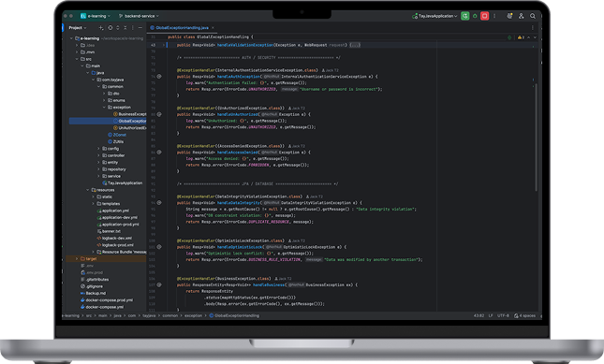
Task: Expand the .mvn folder
Action: (x=77, y=52)
